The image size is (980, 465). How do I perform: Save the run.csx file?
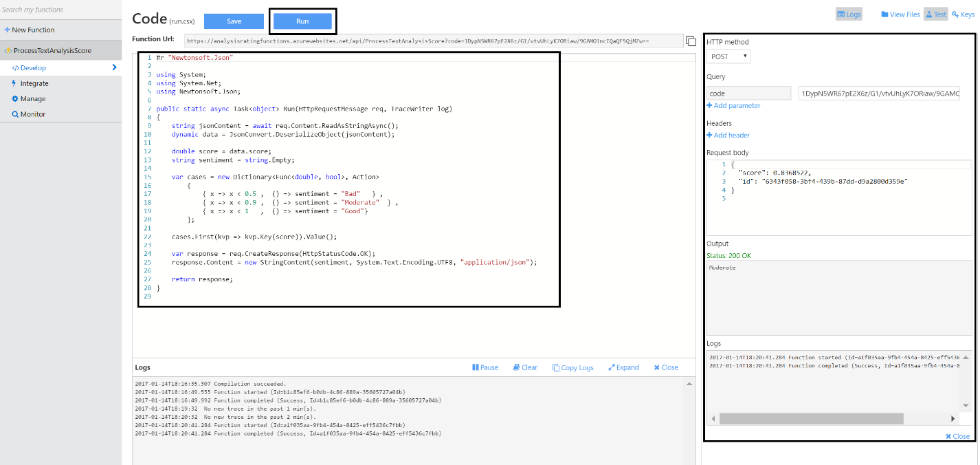tap(234, 21)
